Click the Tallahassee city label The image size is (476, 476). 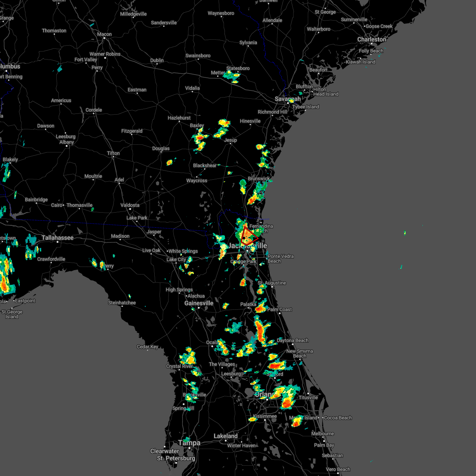pyautogui.click(x=57, y=238)
